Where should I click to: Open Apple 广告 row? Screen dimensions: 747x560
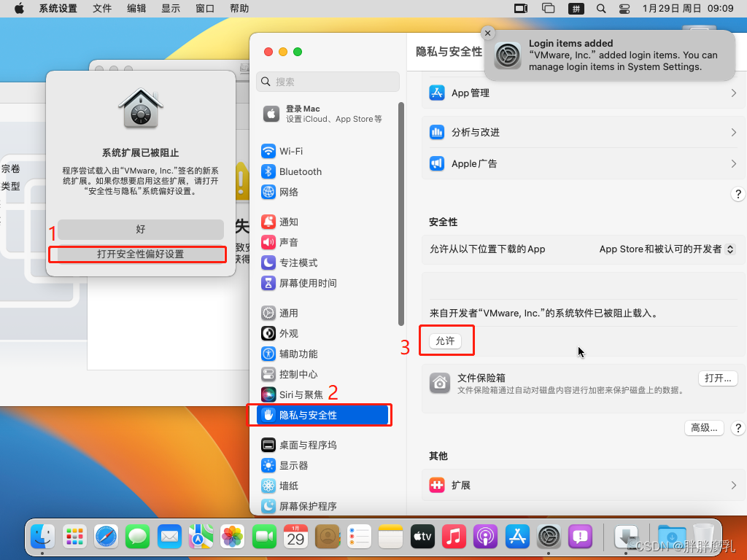coord(583,163)
